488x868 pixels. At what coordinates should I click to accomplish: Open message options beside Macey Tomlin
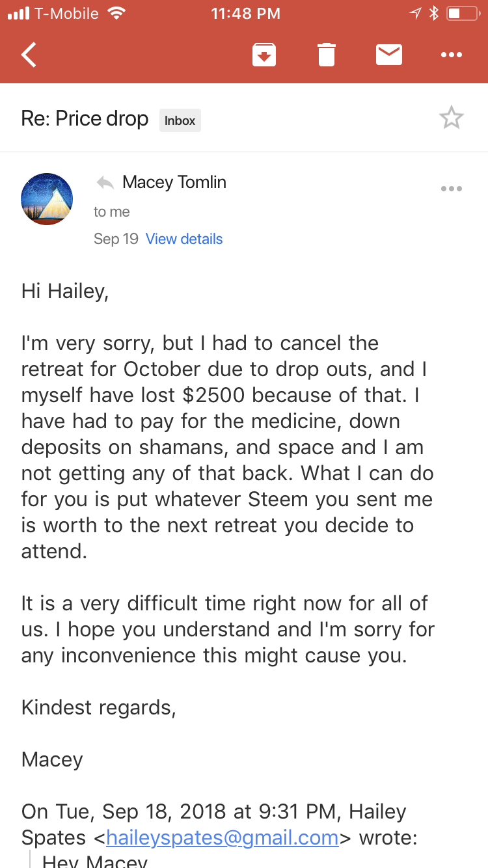point(452,189)
